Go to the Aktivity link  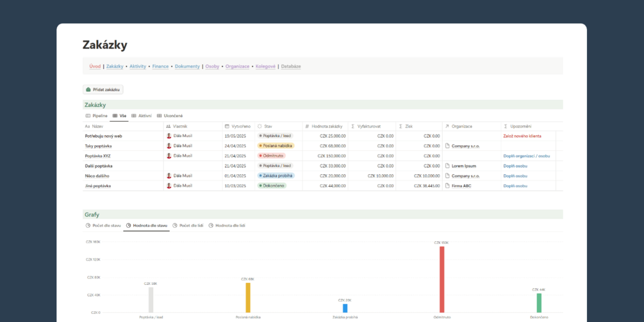[138, 67]
